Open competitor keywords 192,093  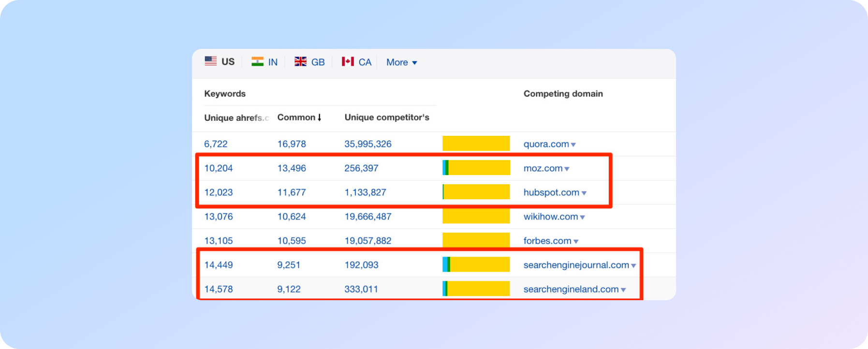coord(361,265)
